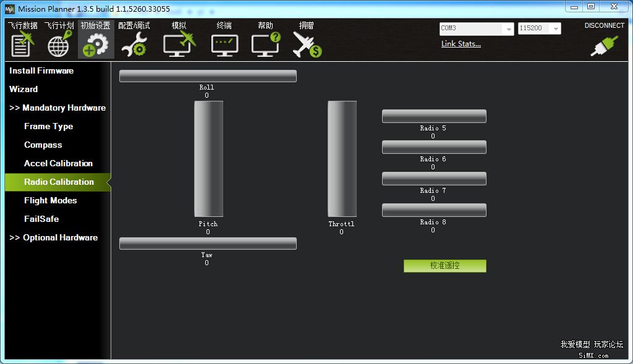Click the "Radio 6" label text
Image resolution: width=633 pixels, height=364 pixels.
[x=433, y=159]
